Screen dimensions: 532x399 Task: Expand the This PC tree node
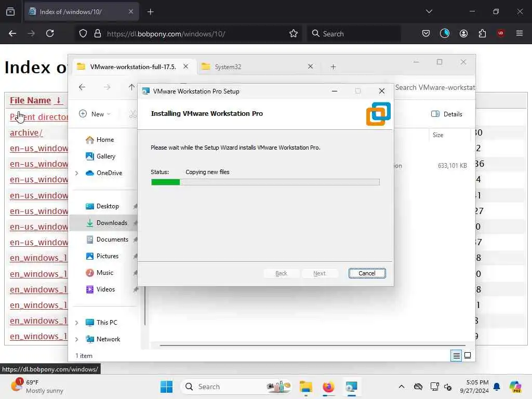tap(77, 323)
